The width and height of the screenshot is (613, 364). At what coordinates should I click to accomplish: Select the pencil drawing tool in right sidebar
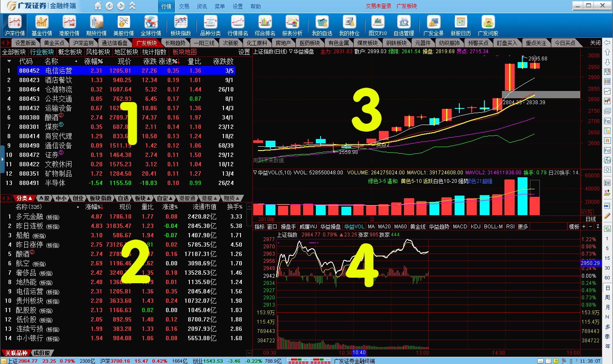(607, 216)
